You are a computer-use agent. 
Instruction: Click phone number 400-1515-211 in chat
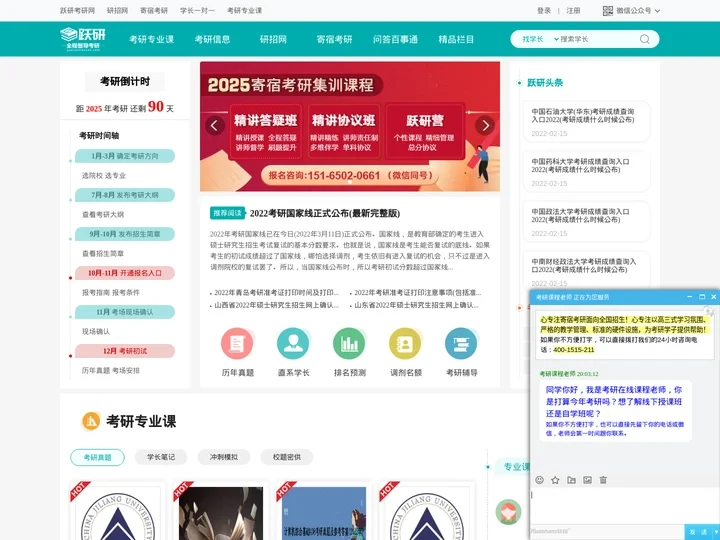coord(574,349)
